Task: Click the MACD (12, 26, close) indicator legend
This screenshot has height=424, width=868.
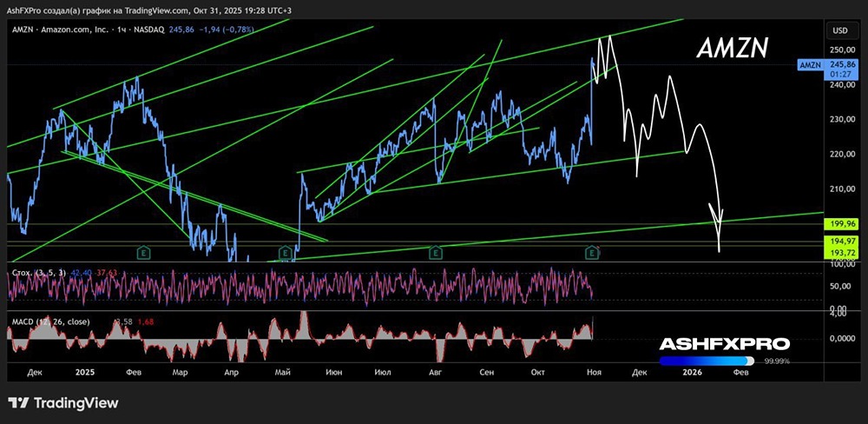Action: (x=50, y=321)
